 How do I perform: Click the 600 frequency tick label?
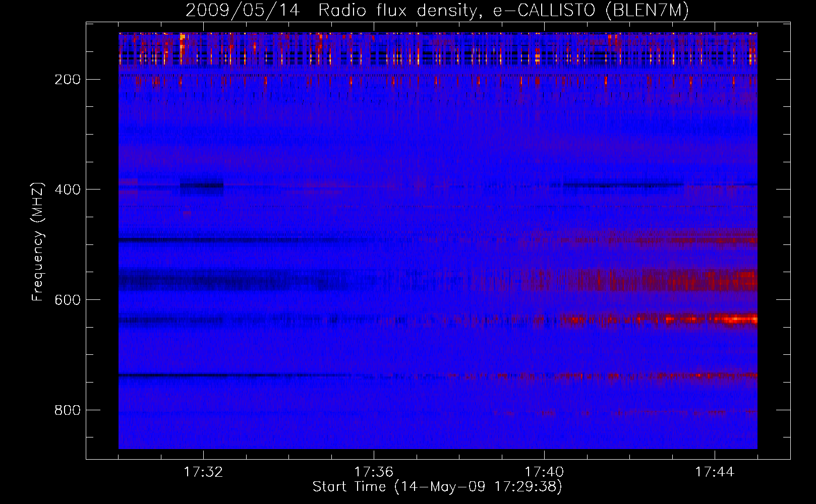click(x=68, y=300)
